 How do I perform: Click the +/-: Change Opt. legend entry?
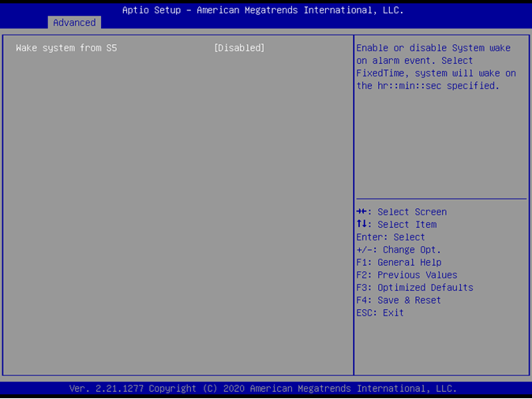[399, 250]
